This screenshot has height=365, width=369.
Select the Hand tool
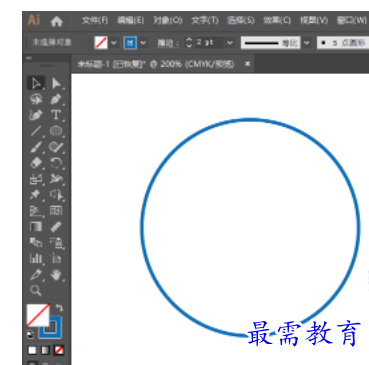pyautogui.click(x=56, y=275)
